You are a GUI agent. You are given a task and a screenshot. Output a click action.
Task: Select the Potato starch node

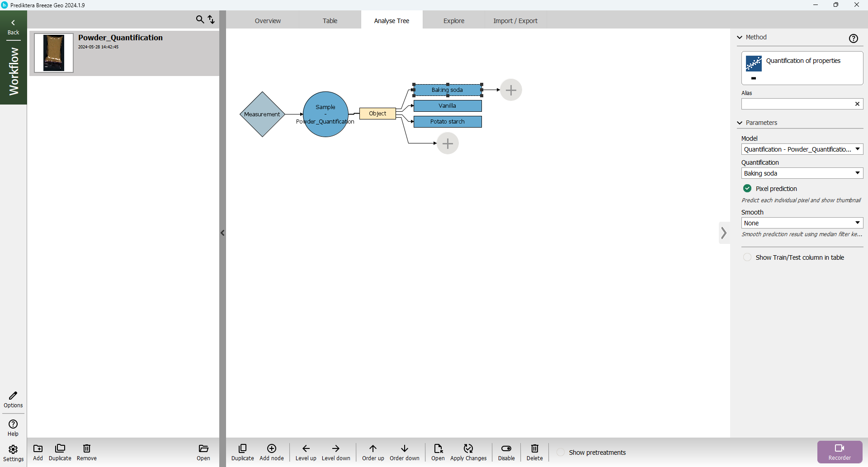447,122
